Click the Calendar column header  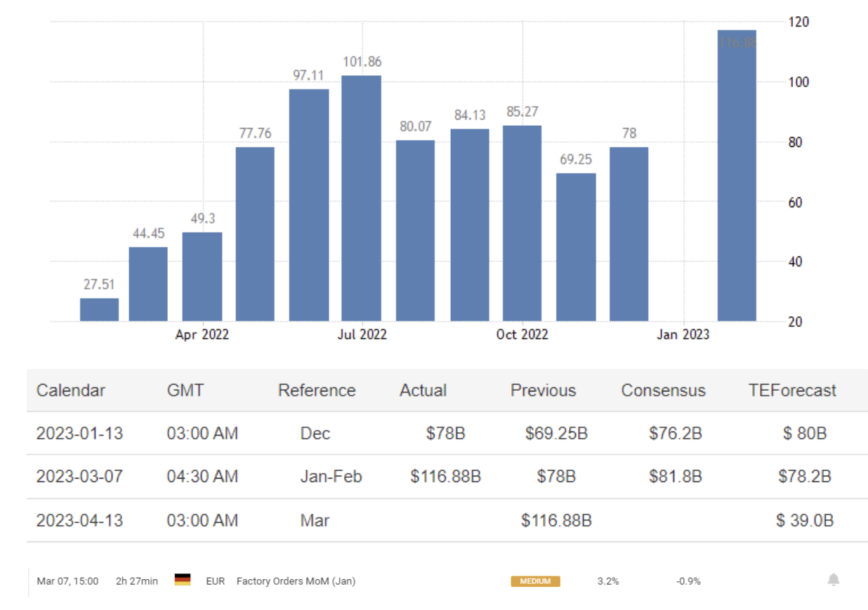tap(71, 391)
